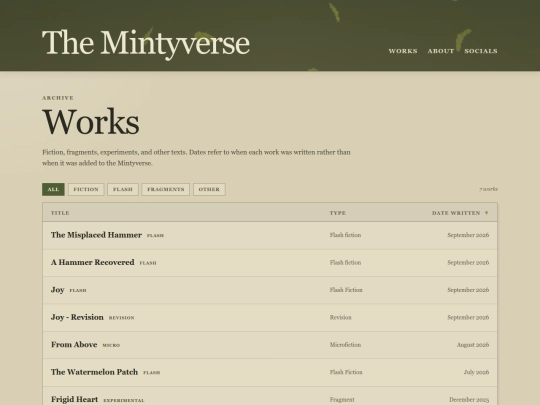Filter works by Other

click(x=209, y=189)
